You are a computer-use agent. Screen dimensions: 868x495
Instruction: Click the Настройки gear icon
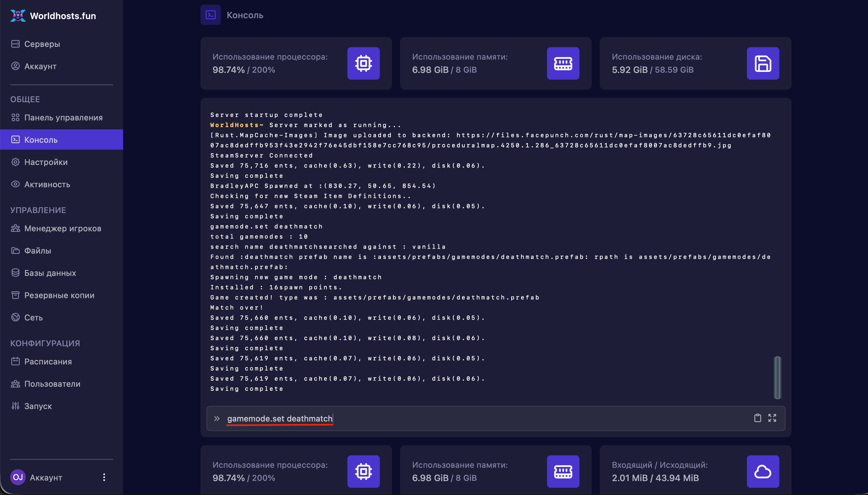click(x=15, y=162)
